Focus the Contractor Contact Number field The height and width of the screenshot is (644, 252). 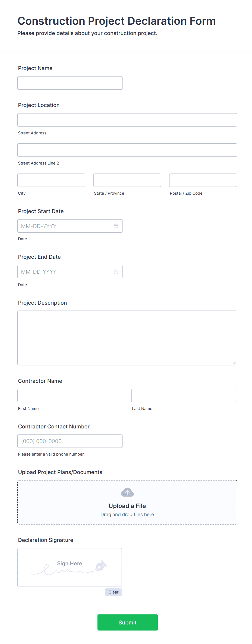click(x=70, y=441)
